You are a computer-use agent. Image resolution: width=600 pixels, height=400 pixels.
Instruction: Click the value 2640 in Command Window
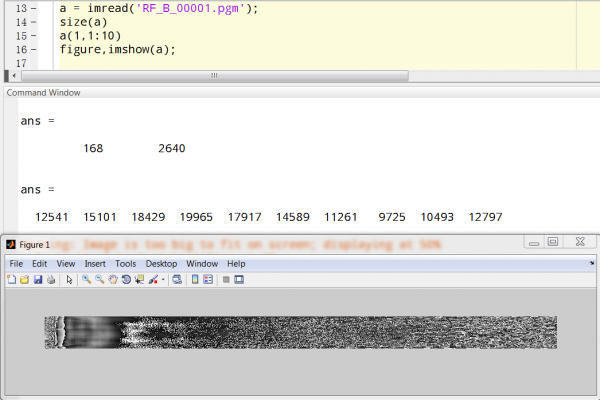pos(172,149)
